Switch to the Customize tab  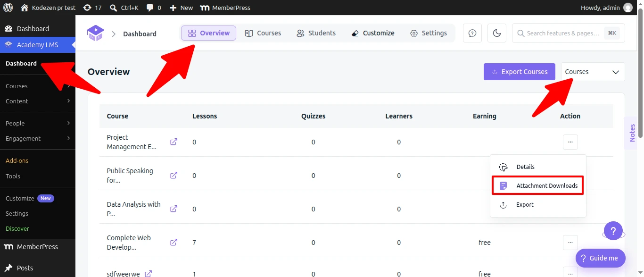tap(373, 33)
